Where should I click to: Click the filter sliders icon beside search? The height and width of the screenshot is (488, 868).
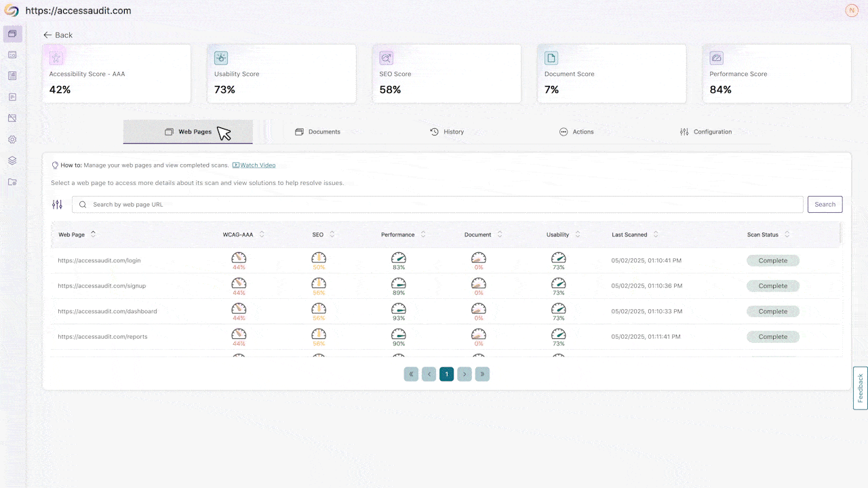pyautogui.click(x=57, y=205)
